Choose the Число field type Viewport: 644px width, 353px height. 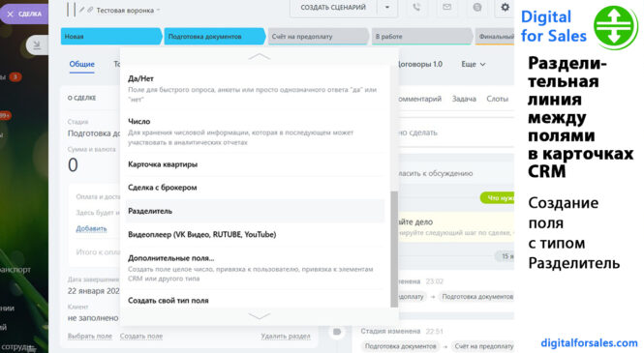(x=255, y=132)
